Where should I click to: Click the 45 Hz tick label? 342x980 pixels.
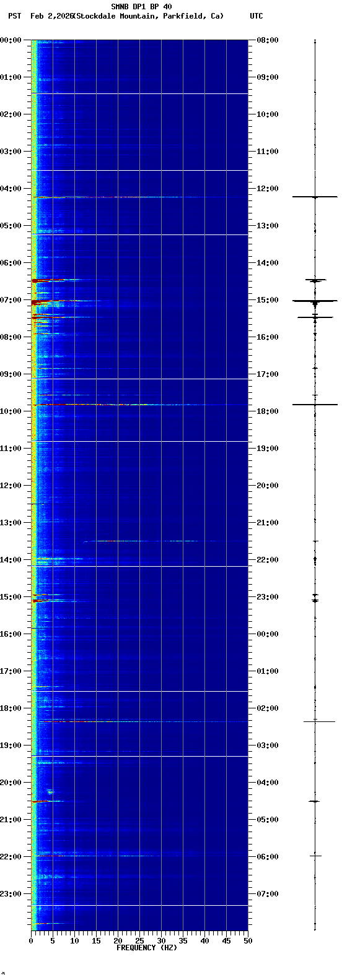(226, 941)
